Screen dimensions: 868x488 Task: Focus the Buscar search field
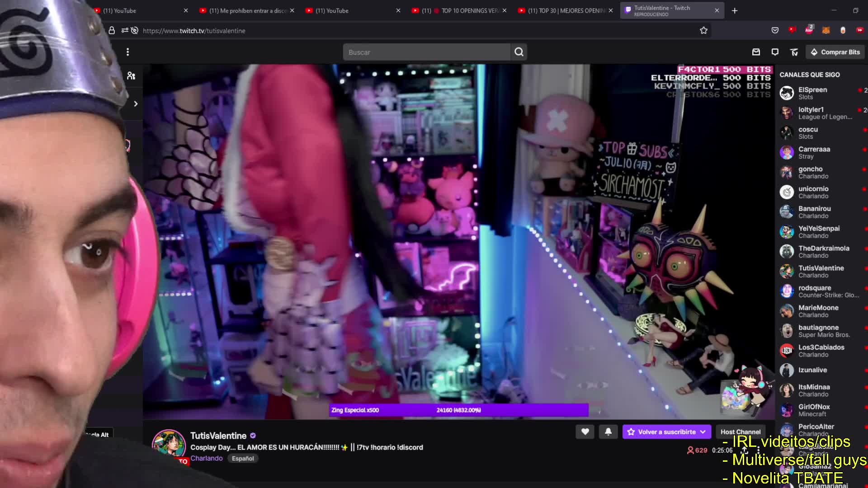(427, 52)
